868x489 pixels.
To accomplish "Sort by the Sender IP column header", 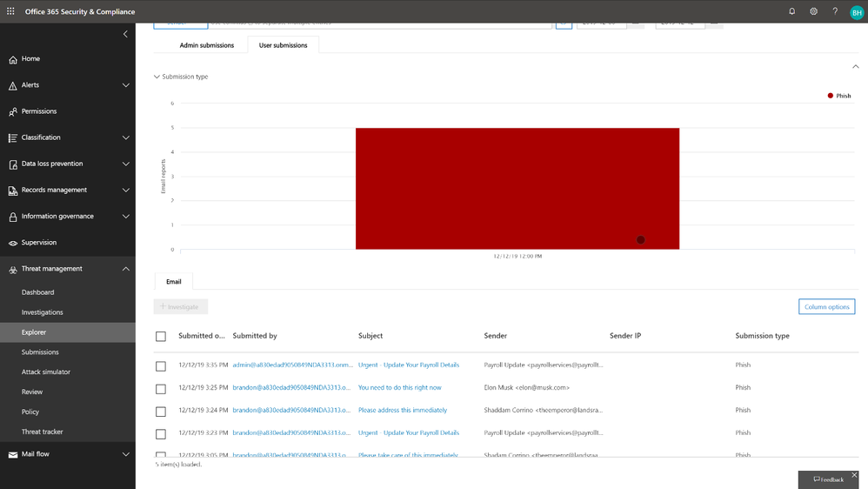I will (x=625, y=336).
